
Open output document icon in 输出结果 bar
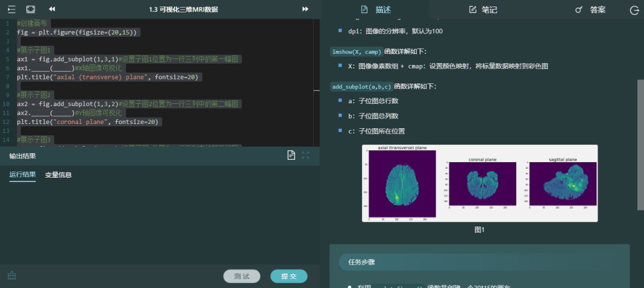(291, 155)
